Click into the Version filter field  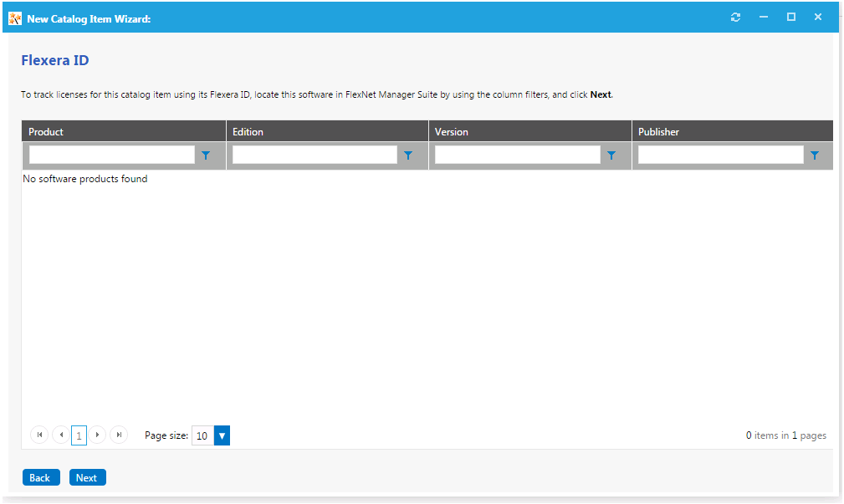coord(517,155)
